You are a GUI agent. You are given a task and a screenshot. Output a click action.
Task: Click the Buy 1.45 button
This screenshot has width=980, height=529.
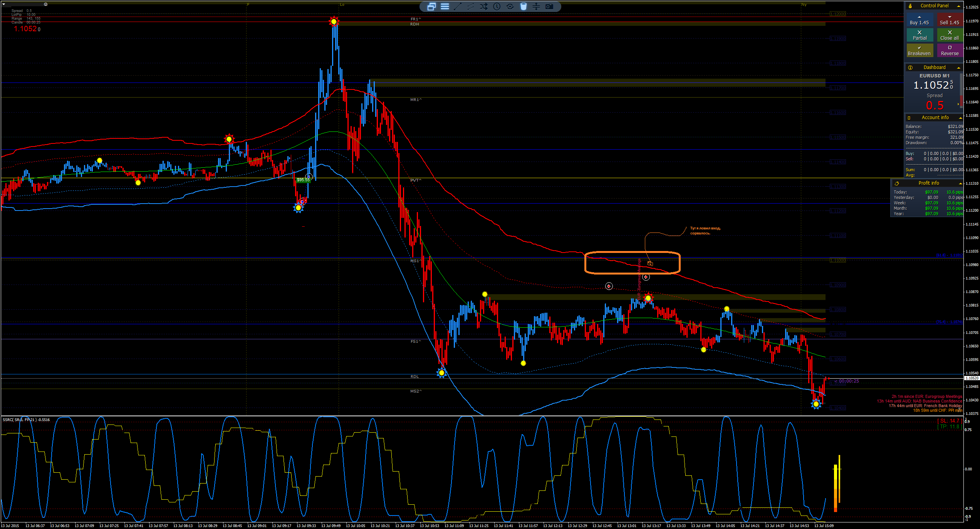tap(920, 20)
